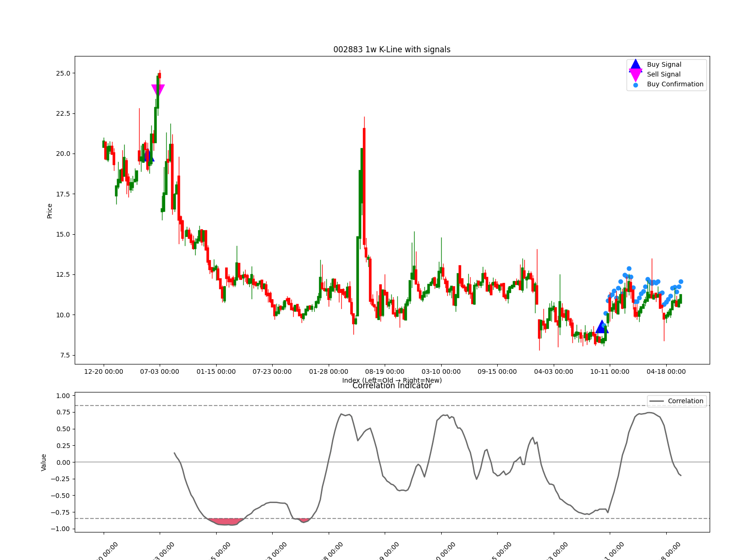This screenshot has width=747, height=560.
Task: Click the price tick '12.5'
Action: (x=63, y=274)
